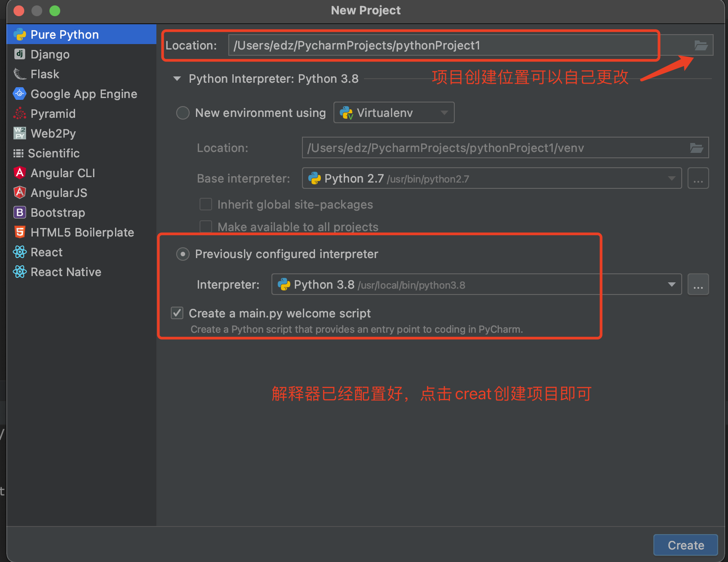Click the HTML5 Boilerplate icon
728x562 pixels.
pyautogui.click(x=20, y=232)
